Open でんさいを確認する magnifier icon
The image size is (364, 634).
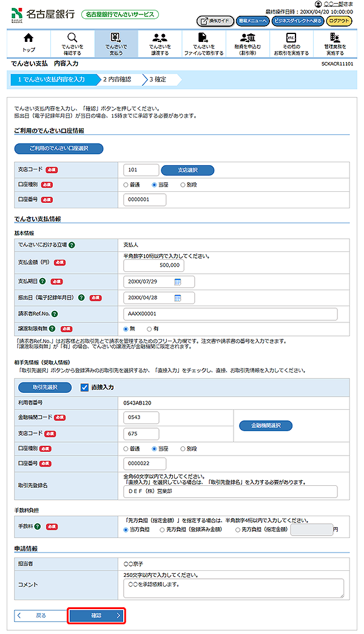click(x=72, y=38)
